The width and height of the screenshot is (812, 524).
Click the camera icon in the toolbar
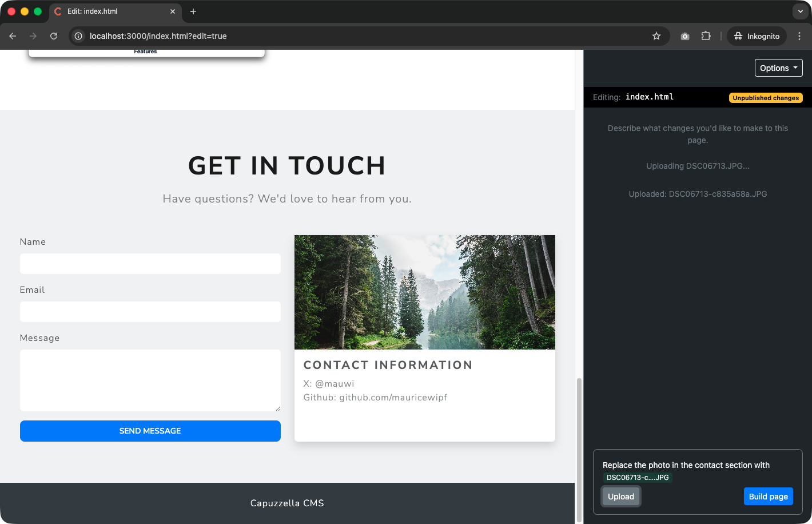685,36
